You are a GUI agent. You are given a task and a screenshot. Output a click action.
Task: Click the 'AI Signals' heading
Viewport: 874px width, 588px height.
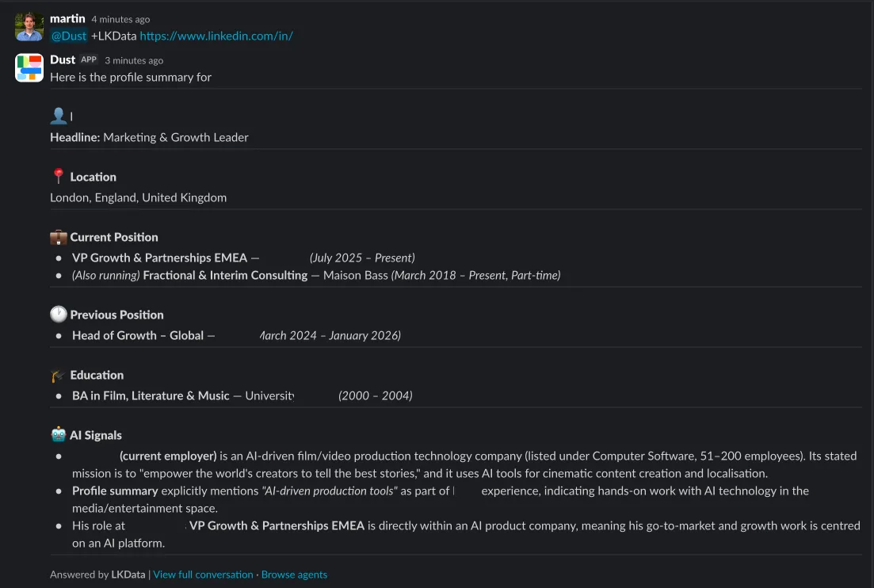(x=95, y=435)
